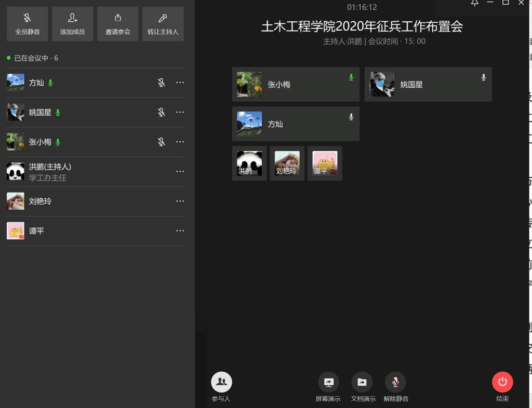Mute 姚国星 using the microphone icon
Image resolution: width=532 pixels, height=408 pixels.
pos(162,112)
